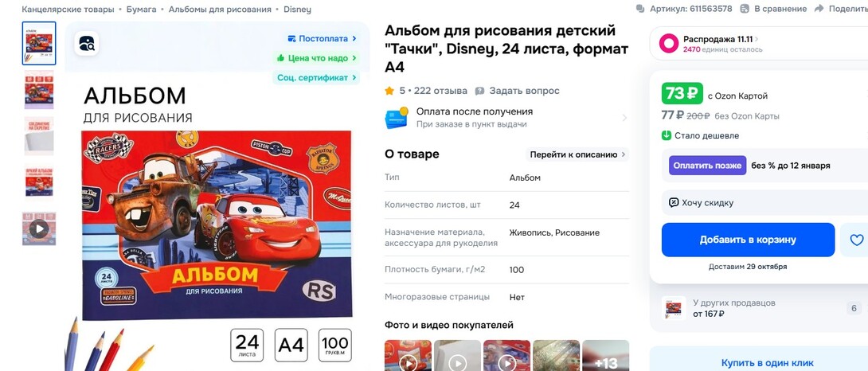The width and height of the screenshot is (868, 371).
Task: Open visual search icon on product image
Action: pyautogui.click(x=87, y=44)
